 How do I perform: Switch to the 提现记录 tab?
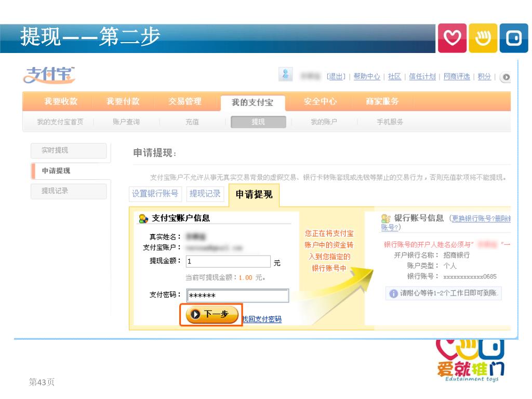(205, 194)
